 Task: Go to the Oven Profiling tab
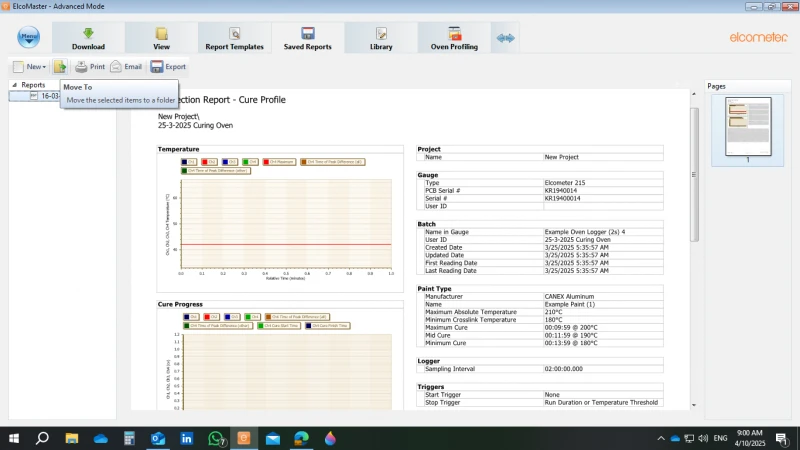tap(454, 38)
